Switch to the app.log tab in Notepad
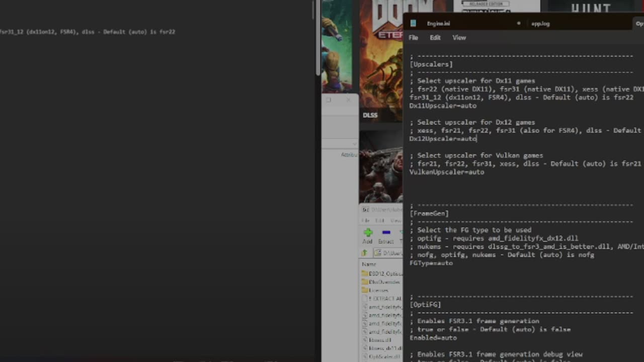Image resolution: width=644 pixels, height=362 pixels. coord(540,23)
